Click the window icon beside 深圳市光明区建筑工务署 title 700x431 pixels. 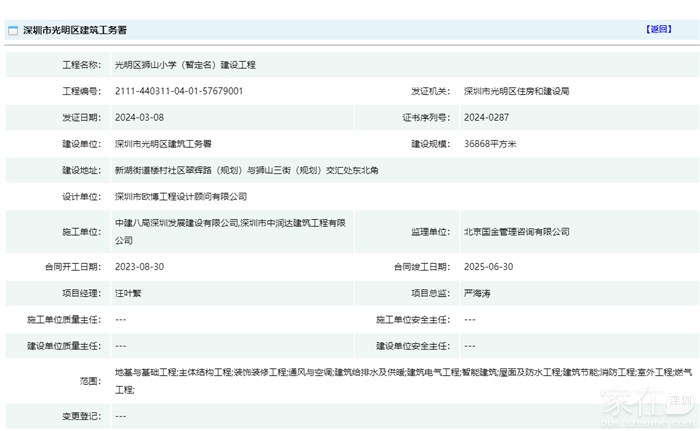(x=13, y=30)
